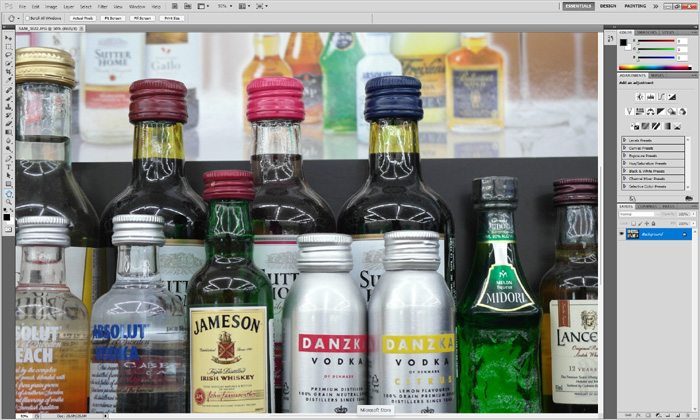Hide the Background layer with eye icon

point(621,234)
